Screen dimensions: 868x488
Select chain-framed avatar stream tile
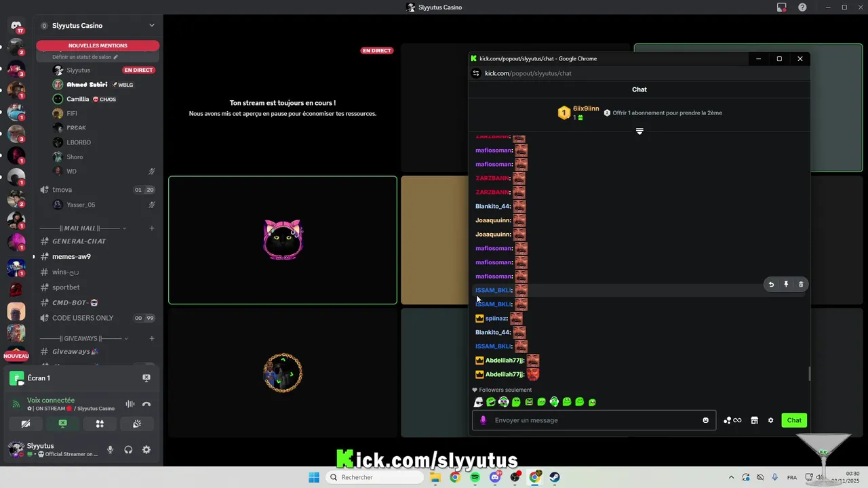coord(283,373)
